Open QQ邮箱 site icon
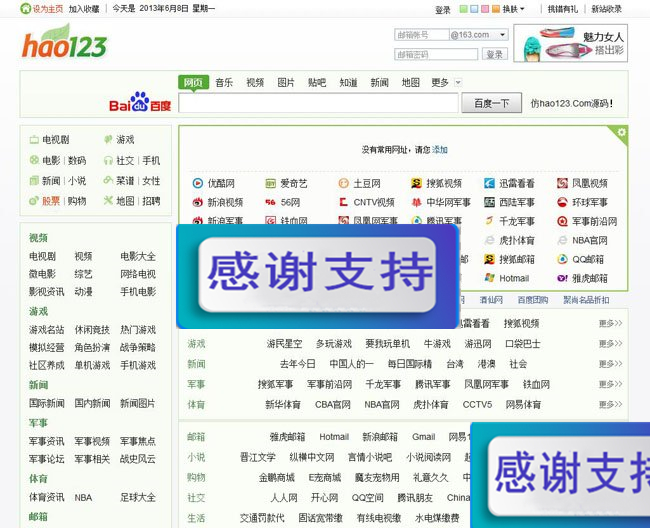Image resolution: width=650 pixels, height=528 pixels. coord(562,259)
